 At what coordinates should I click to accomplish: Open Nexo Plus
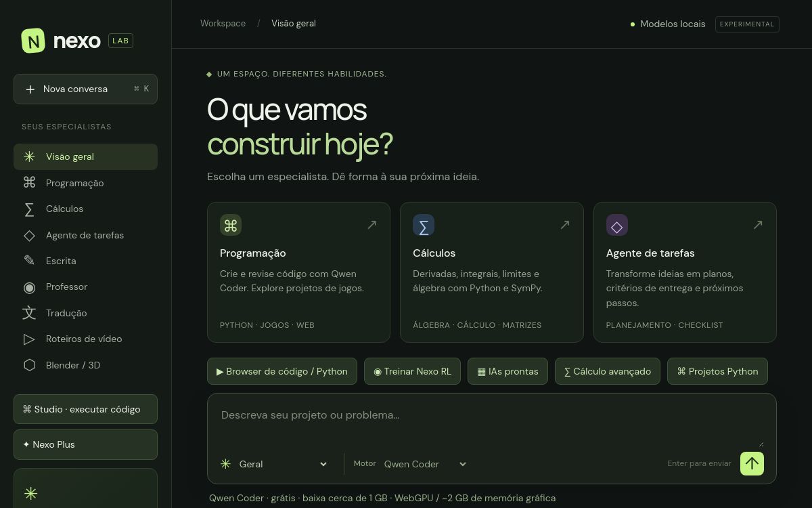click(85, 444)
